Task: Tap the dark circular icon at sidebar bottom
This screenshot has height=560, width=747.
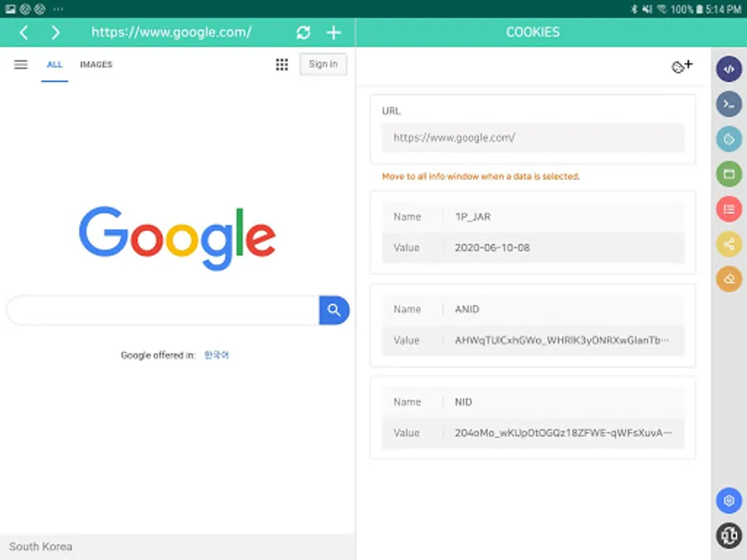Action: click(x=729, y=536)
